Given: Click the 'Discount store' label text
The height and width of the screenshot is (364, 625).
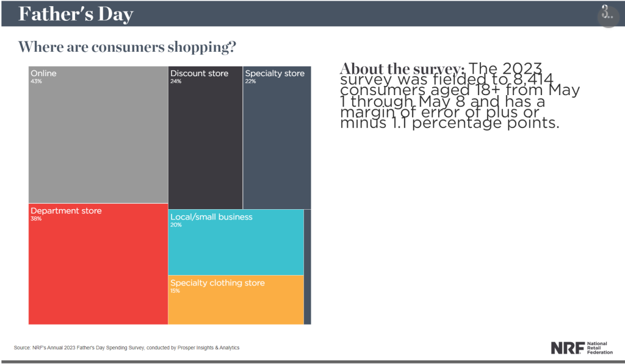Looking at the screenshot, I should coord(200,73).
